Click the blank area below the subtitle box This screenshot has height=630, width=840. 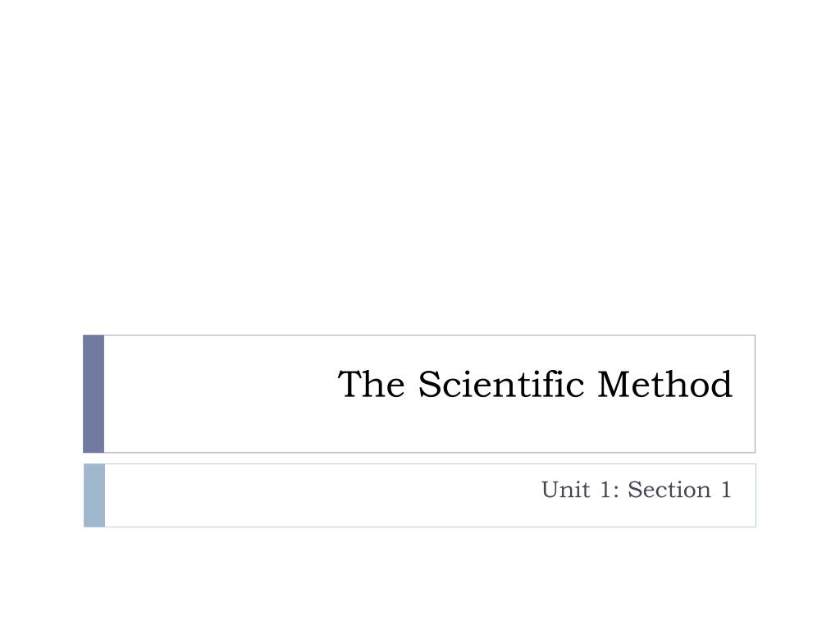click(x=420, y=578)
